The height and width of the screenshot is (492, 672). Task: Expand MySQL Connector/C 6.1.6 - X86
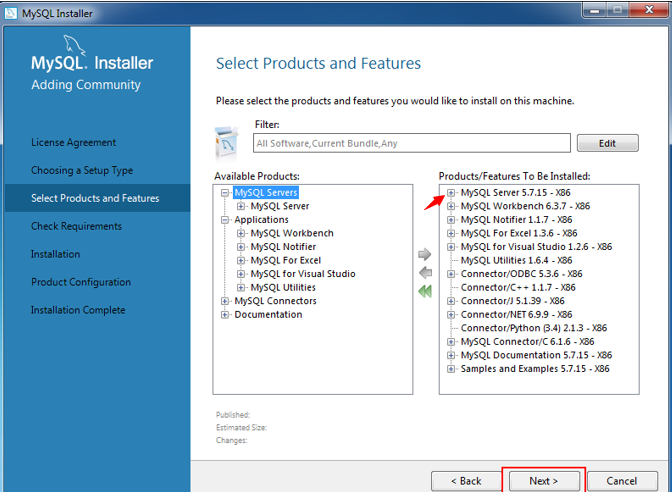pyautogui.click(x=450, y=342)
